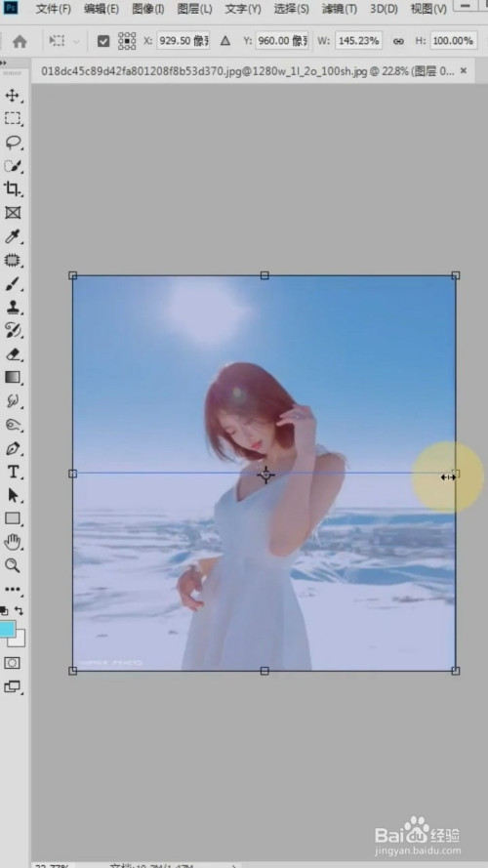Select the document tab 018dc45c...jpg
Image resolution: width=488 pixels, height=868 pixels.
tap(248, 71)
